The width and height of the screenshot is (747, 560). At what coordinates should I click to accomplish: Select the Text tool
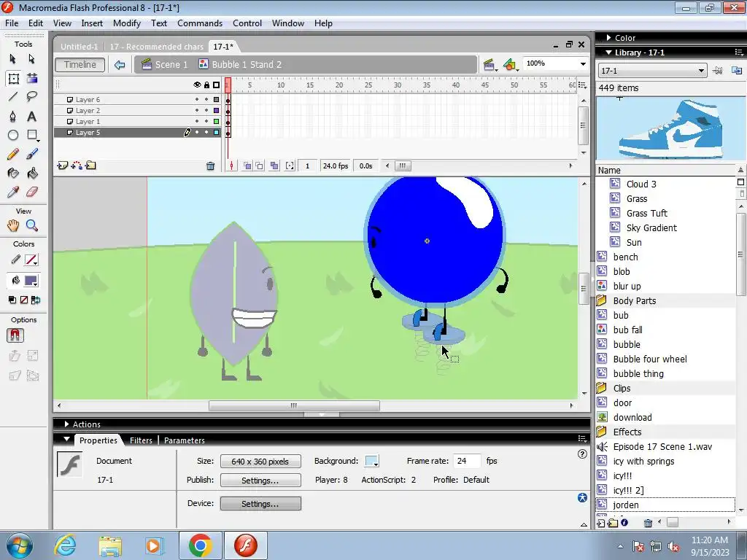[x=32, y=116]
